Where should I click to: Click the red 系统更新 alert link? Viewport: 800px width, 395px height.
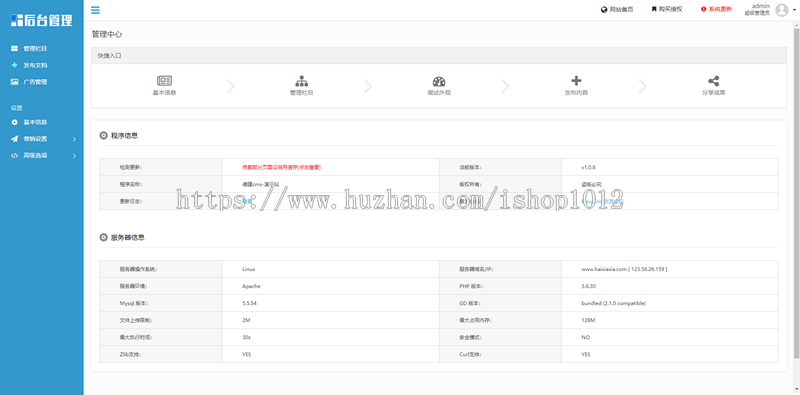tap(716, 9)
